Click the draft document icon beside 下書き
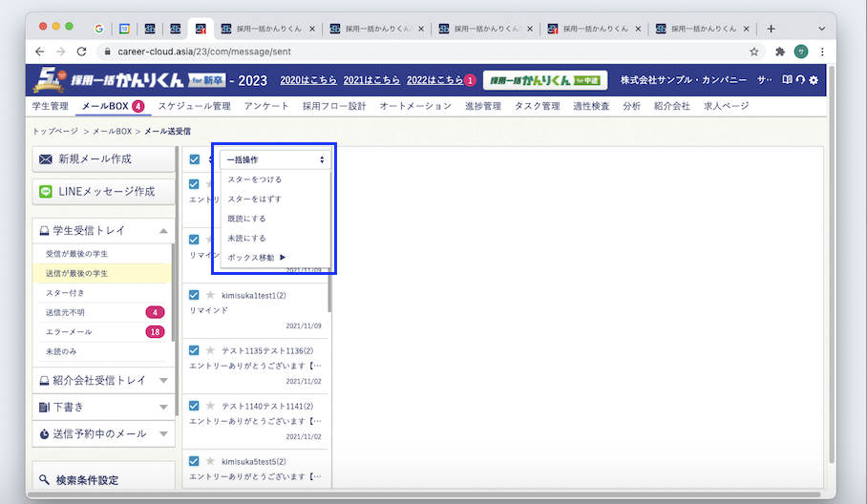Image resolution: width=867 pixels, height=504 pixels. coord(44,408)
